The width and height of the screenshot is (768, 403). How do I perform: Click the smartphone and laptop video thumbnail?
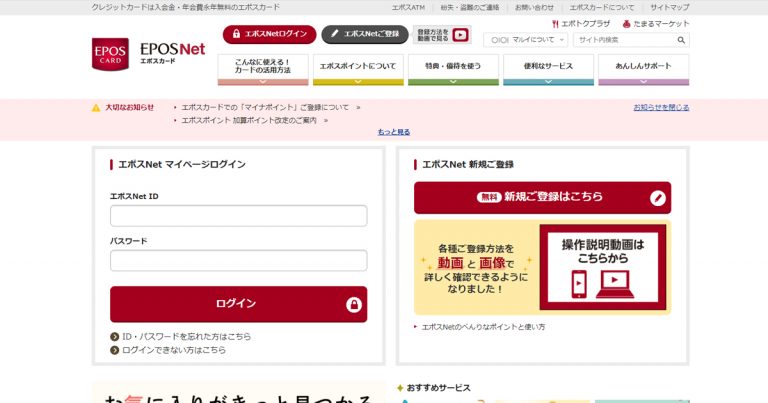pyautogui.click(x=602, y=267)
